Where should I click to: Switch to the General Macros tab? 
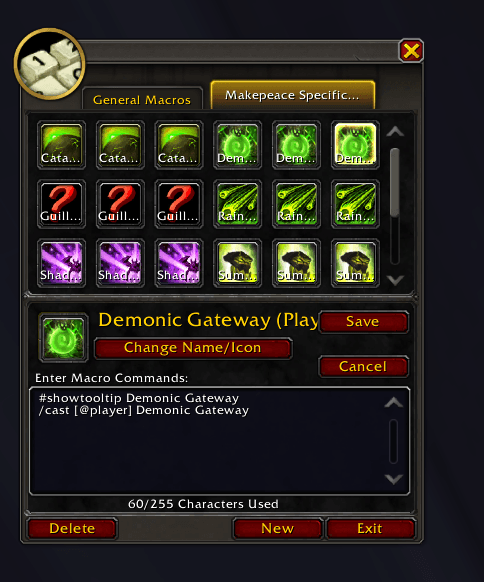(x=142, y=99)
